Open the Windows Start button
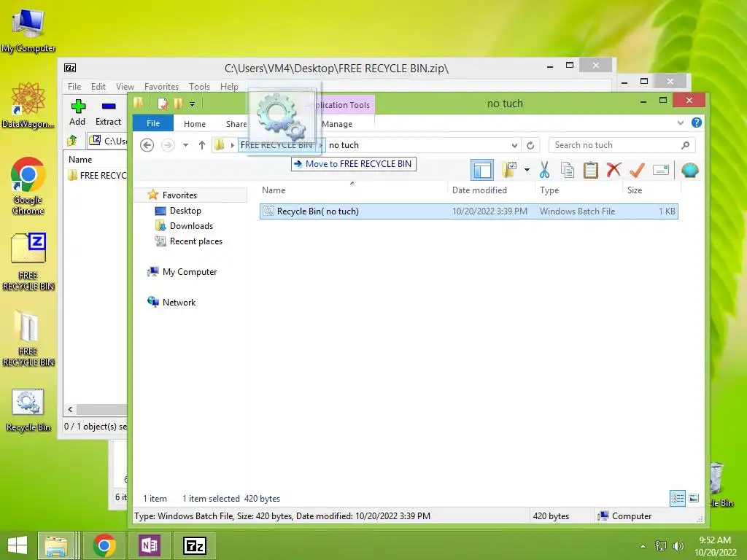The width and height of the screenshot is (747, 560). (18, 545)
